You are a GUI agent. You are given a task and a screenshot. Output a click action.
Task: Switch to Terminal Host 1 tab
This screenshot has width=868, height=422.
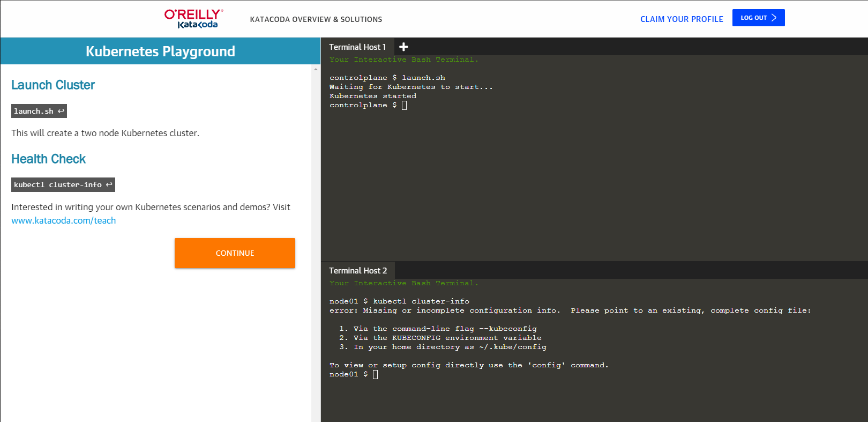357,47
